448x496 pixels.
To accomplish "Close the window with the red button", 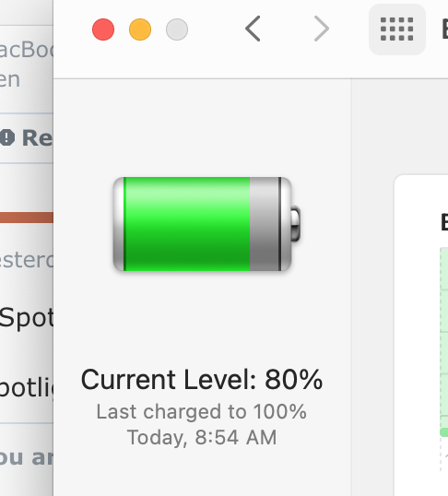I will 103,30.
